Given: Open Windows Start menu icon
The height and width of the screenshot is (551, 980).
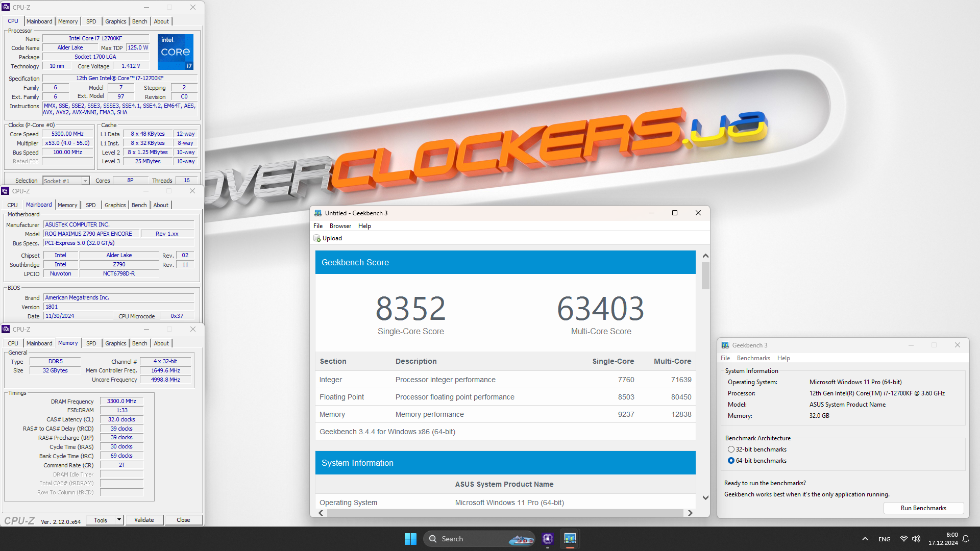Looking at the screenshot, I should tap(410, 539).
